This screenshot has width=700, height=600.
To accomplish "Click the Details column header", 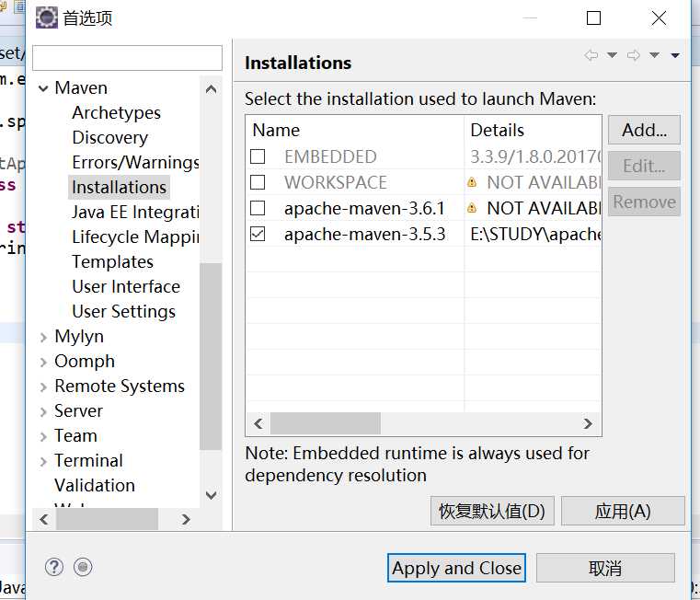I will pos(533,130).
